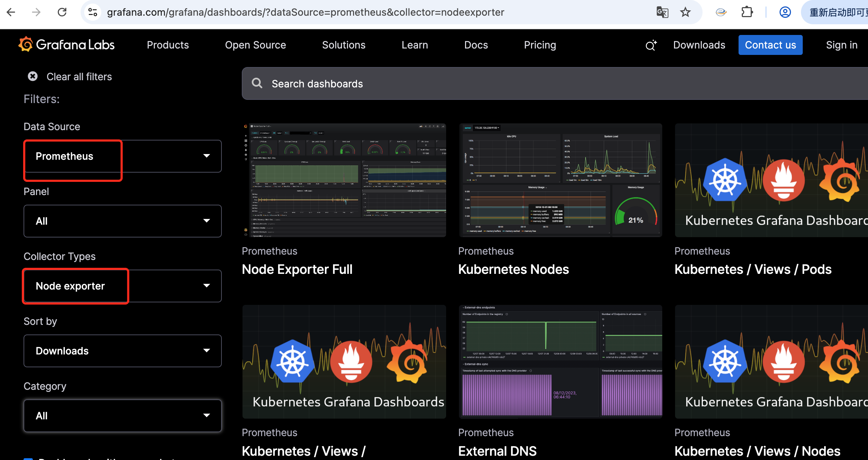The width and height of the screenshot is (868, 460).
Task: Open the Chrome profile avatar icon
Action: tap(785, 12)
